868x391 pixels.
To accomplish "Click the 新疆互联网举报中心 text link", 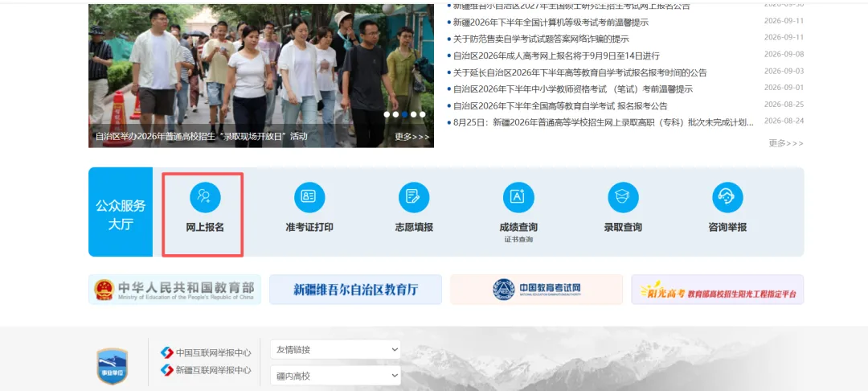I will (x=214, y=370).
